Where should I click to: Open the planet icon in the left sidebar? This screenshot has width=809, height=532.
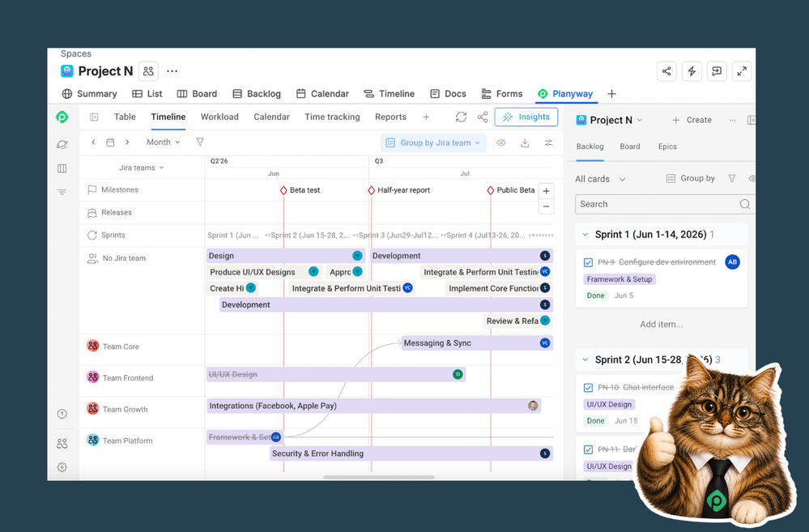pos(62,144)
